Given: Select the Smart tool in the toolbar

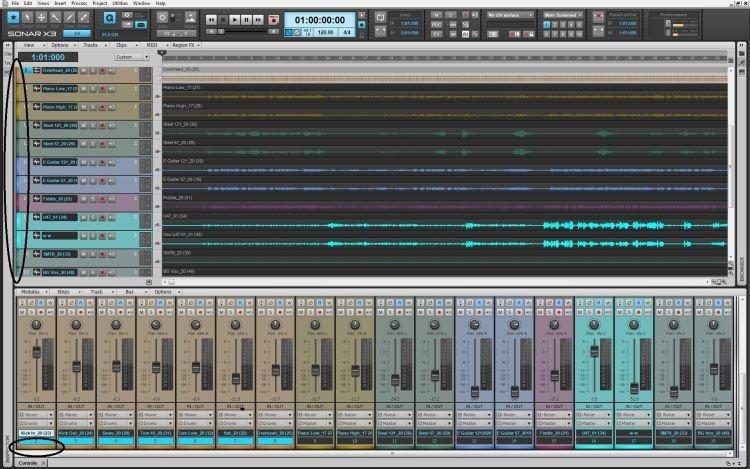Looking at the screenshot, I should coord(13,18).
